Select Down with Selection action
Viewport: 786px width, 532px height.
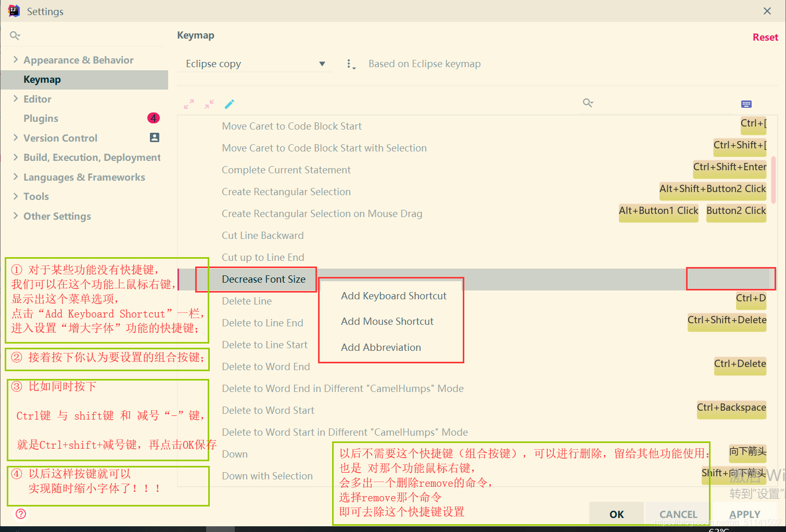(267, 476)
